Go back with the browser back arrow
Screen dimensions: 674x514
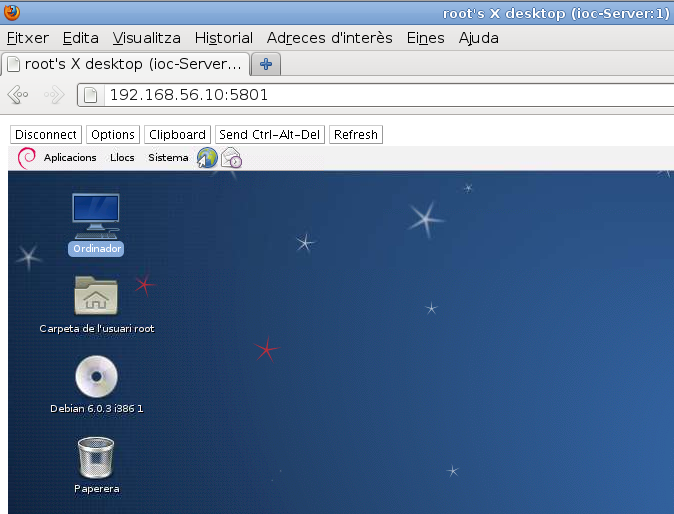[19, 96]
